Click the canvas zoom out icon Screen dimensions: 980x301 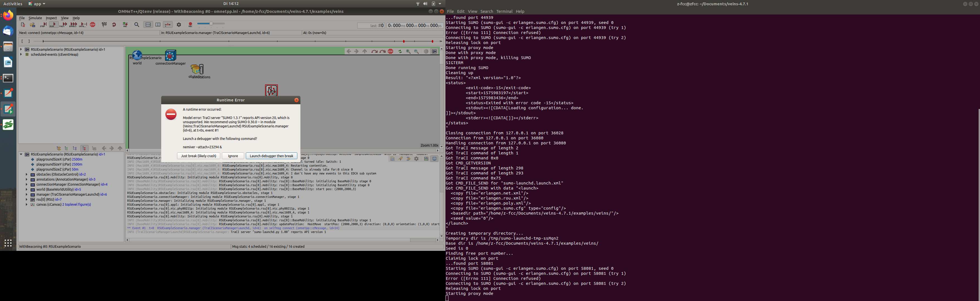[x=416, y=52]
